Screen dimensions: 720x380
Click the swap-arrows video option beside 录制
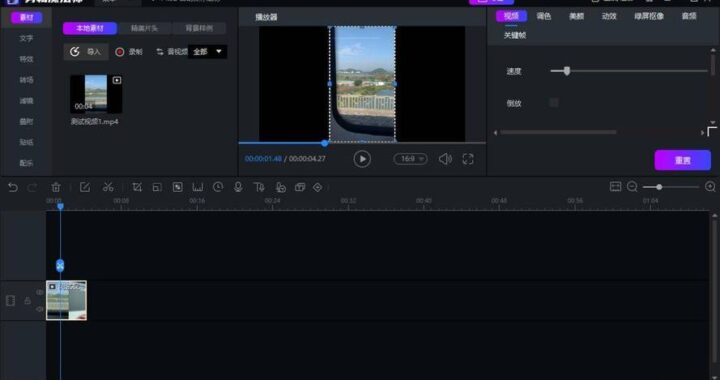tap(172, 52)
